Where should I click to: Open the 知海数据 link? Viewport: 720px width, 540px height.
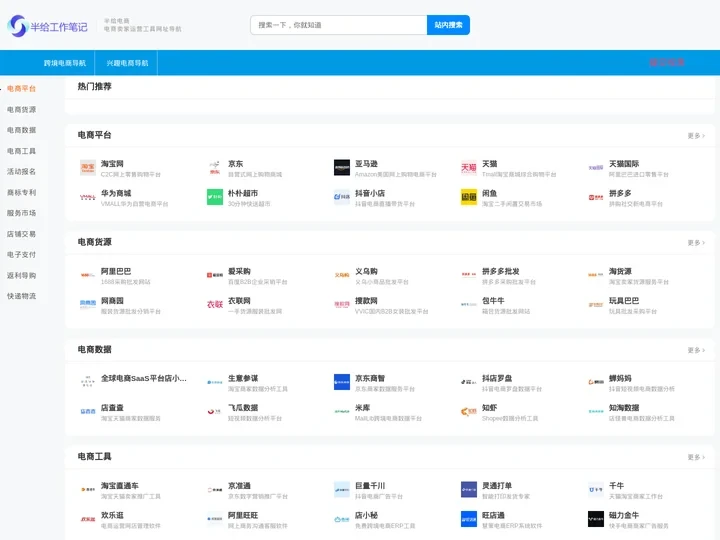pos(624,408)
